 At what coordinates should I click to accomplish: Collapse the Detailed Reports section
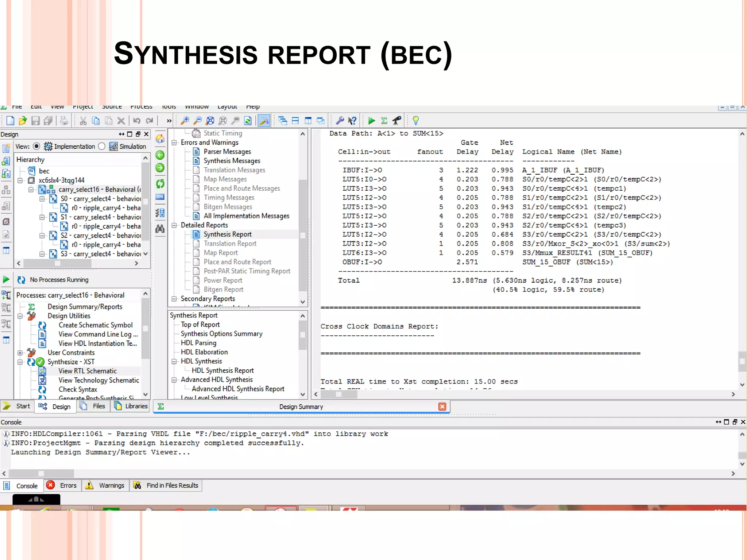[174, 225]
